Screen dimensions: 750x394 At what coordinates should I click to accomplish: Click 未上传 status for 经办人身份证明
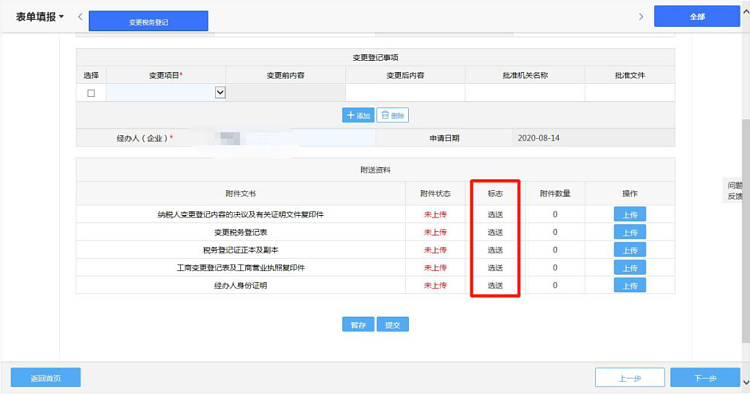pos(435,285)
